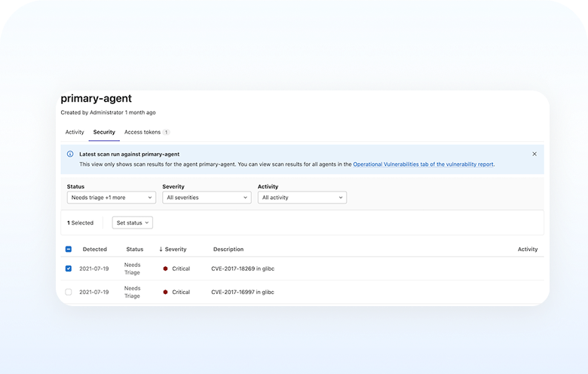Click the CVE-2017-18269 in glibc description
The image size is (588, 374).
(x=243, y=268)
